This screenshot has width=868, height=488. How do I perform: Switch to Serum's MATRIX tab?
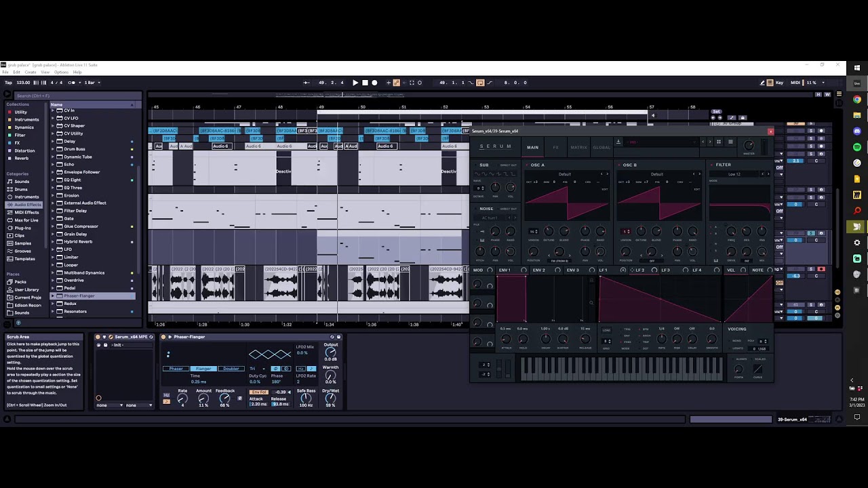[578, 147]
